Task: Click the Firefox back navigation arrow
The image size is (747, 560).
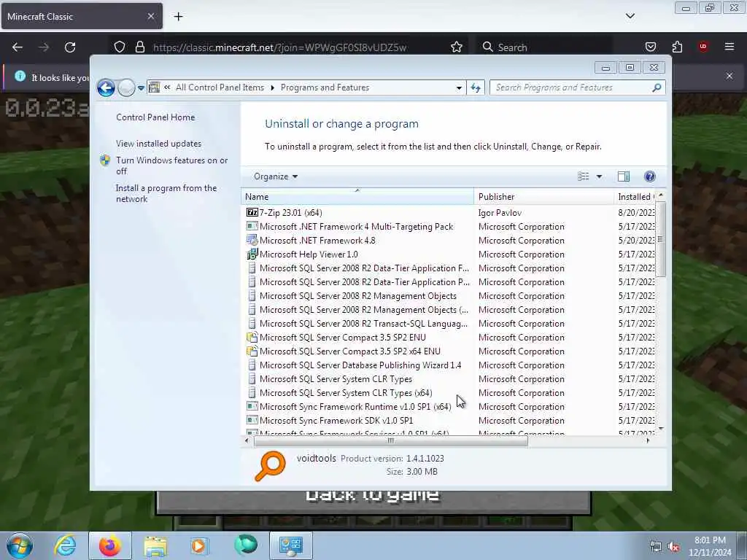Action: 18,47
